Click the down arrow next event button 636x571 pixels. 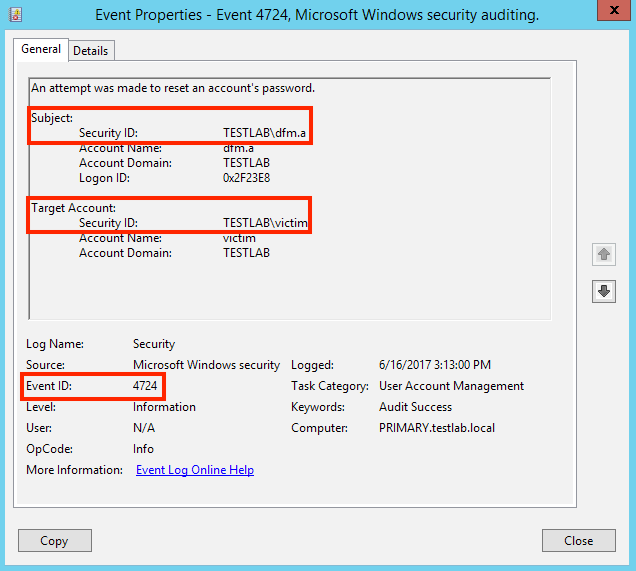pos(604,291)
